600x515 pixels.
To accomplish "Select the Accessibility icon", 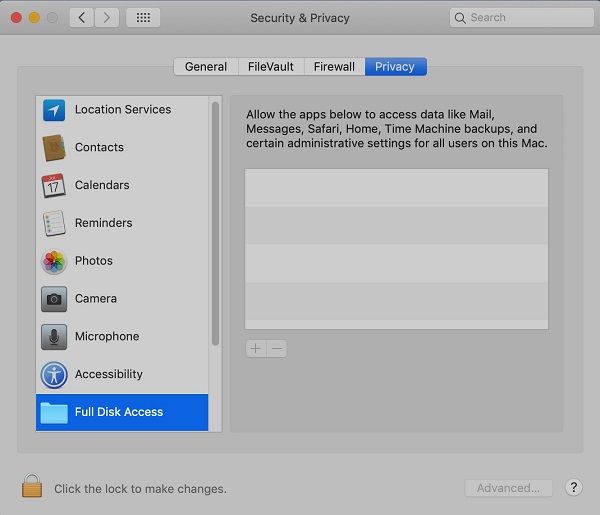I will (x=53, y=375).
